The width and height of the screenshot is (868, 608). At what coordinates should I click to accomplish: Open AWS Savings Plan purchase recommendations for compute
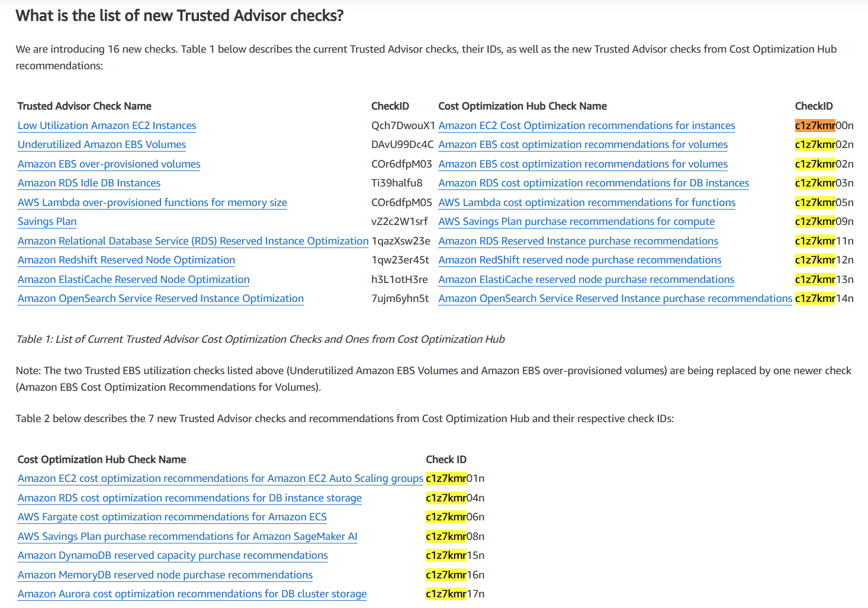577,221
